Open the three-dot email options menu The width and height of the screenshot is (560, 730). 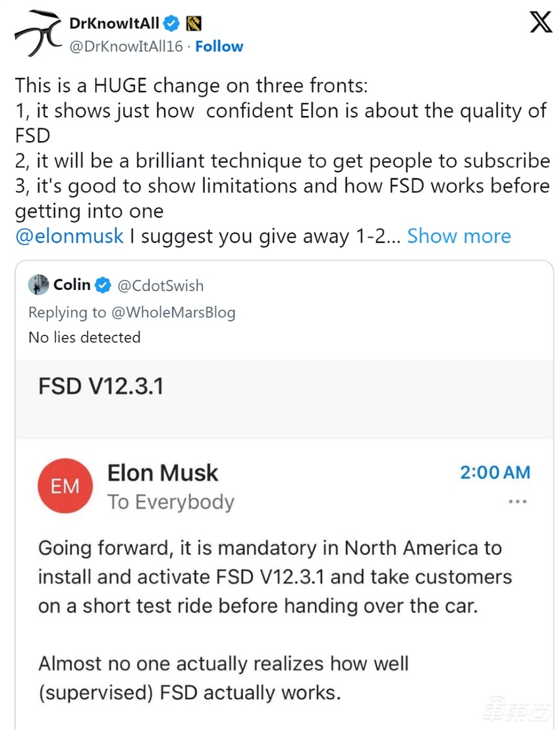(x=518, y=502)
